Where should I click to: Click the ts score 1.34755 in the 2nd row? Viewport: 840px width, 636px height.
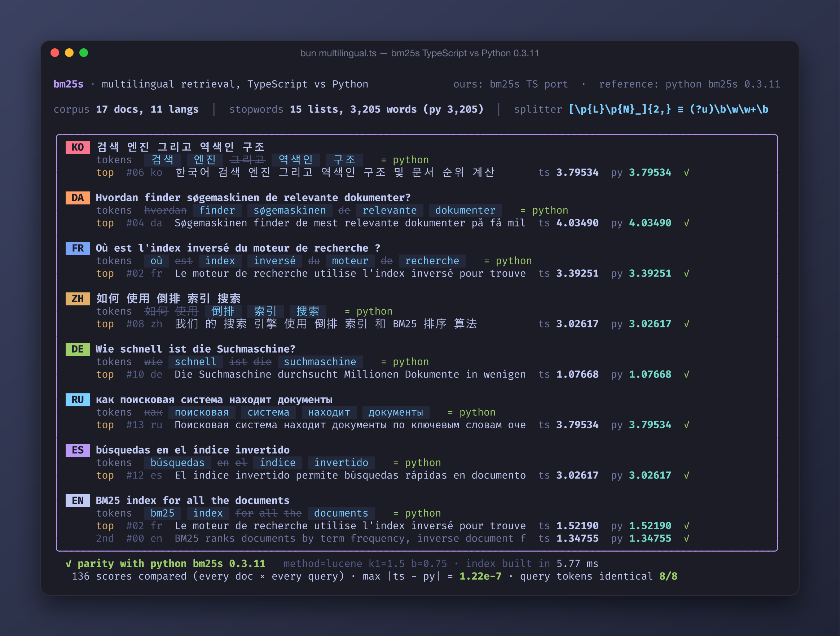pyautogui.click(x=577, y=538)
